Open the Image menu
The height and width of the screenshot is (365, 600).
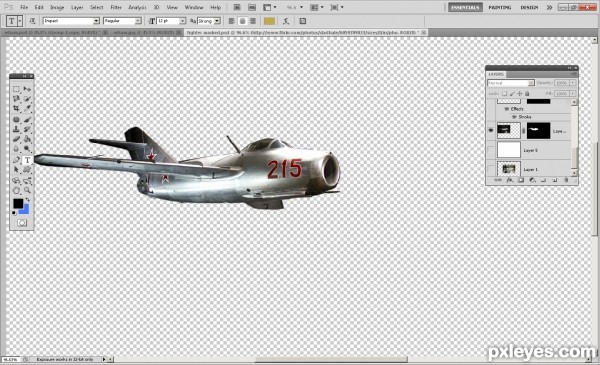(57, 7)
